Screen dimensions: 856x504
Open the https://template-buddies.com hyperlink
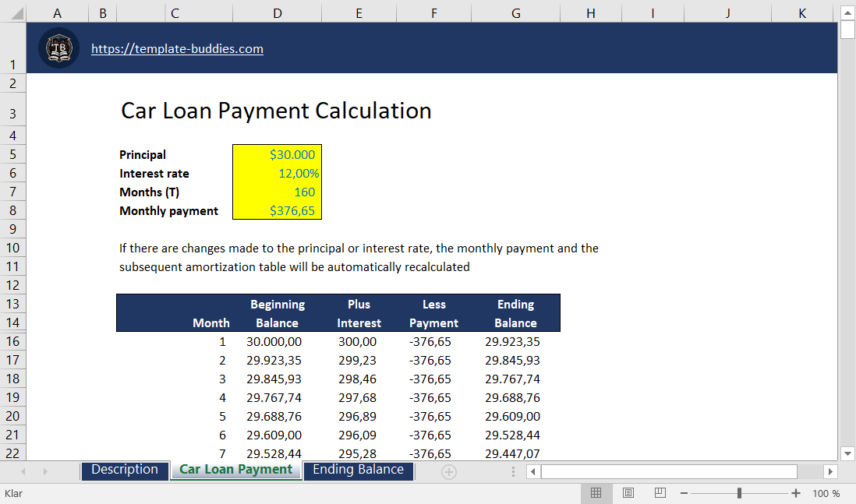(x=177, y=49)
